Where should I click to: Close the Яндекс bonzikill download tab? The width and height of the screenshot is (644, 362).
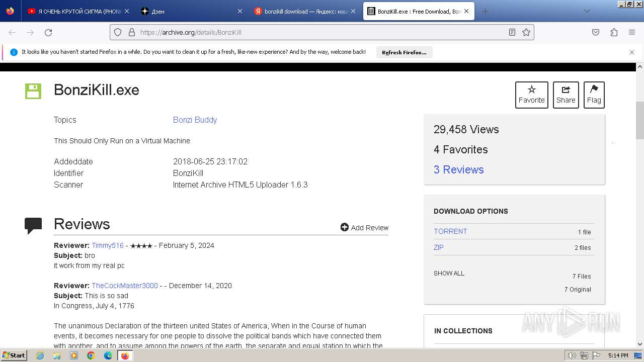pyautogui.click(x=353, y=11)
